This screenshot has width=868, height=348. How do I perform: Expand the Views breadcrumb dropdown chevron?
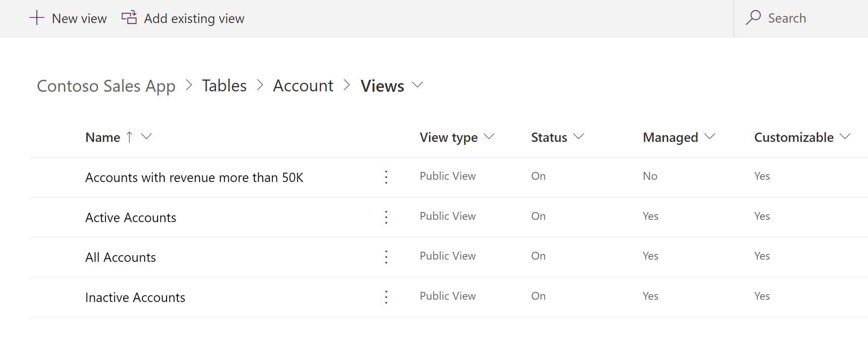(418, 85)
